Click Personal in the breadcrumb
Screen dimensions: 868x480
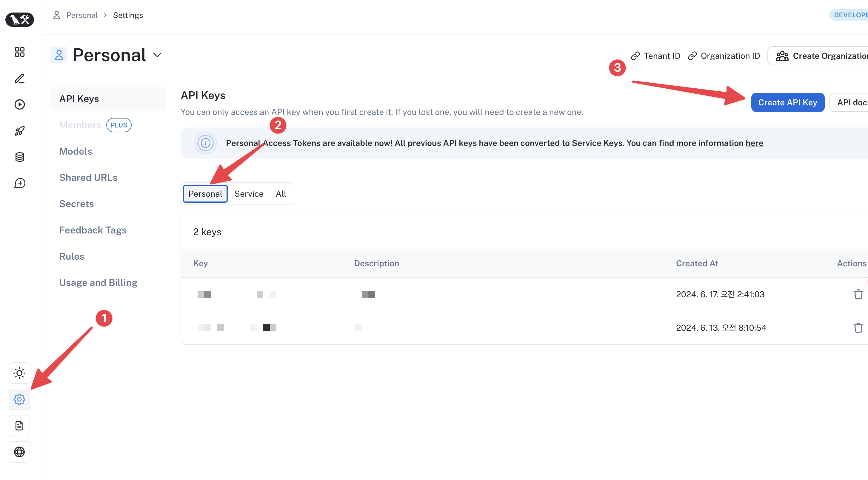coord(81,15)
